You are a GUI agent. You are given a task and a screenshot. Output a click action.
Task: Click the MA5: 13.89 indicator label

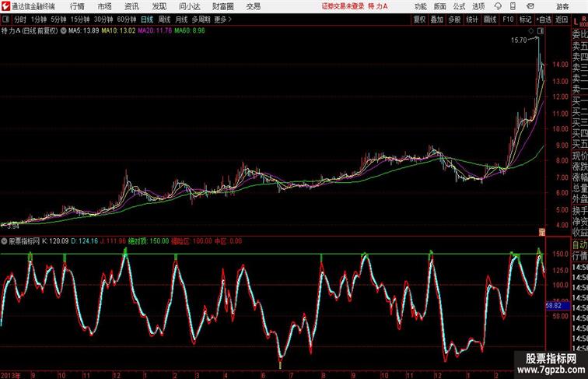[x=84, y=31]
